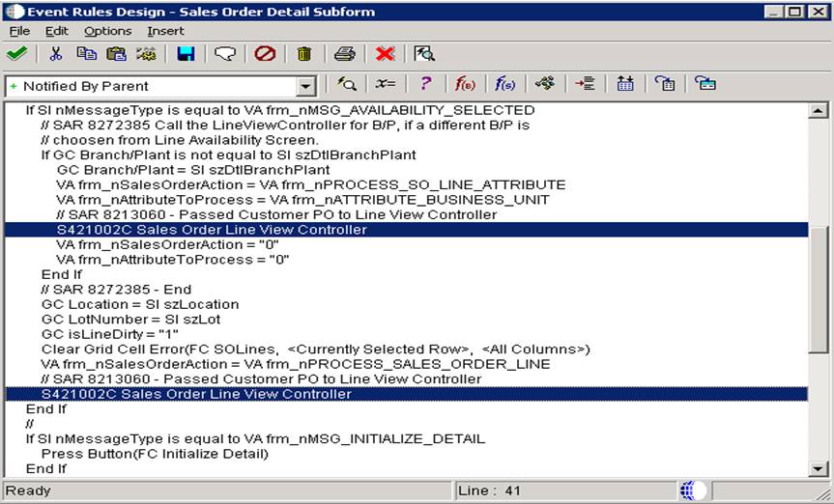834x504 pixels.
Task: Click the search icon next to event dropdown
Action: [x=347, y=83]
